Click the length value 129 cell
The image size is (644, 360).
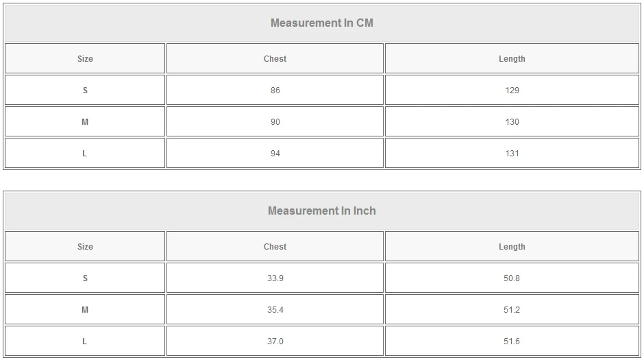(x=512, y=91)
